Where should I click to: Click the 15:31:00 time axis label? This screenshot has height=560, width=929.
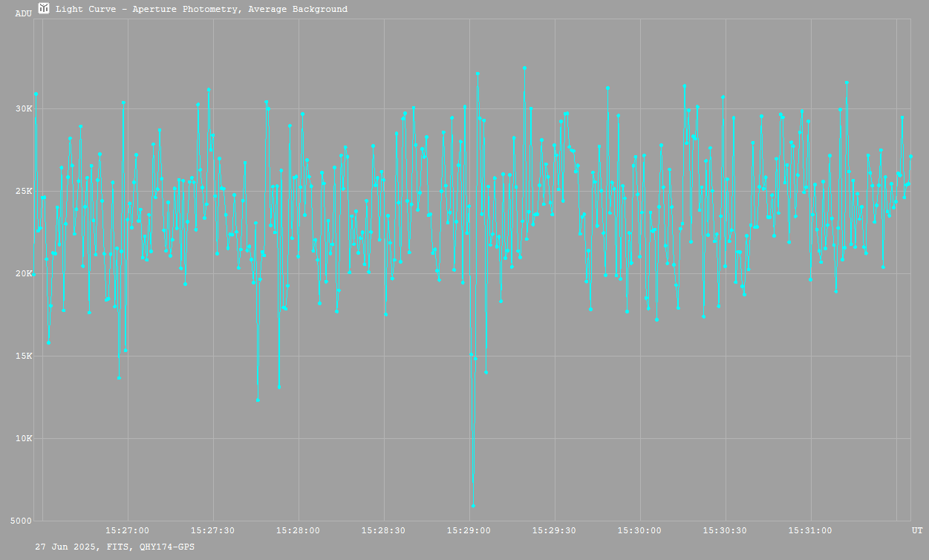click(x=810, y=531)
